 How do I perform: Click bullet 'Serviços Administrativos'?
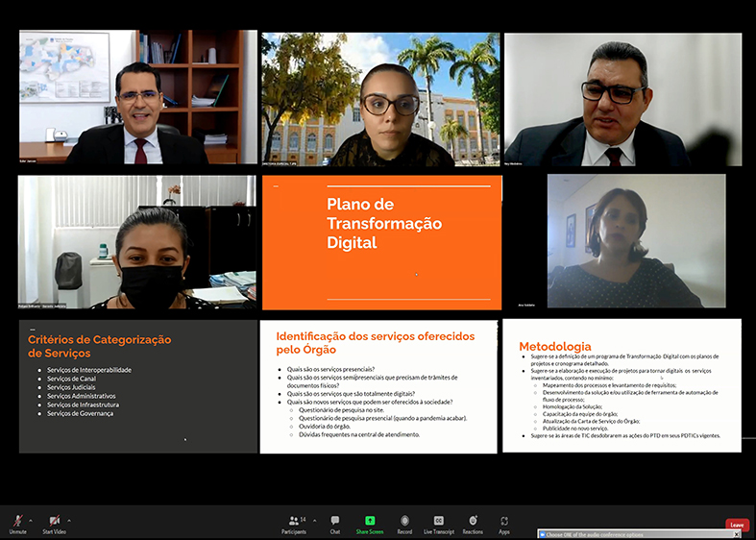[81, 396]
